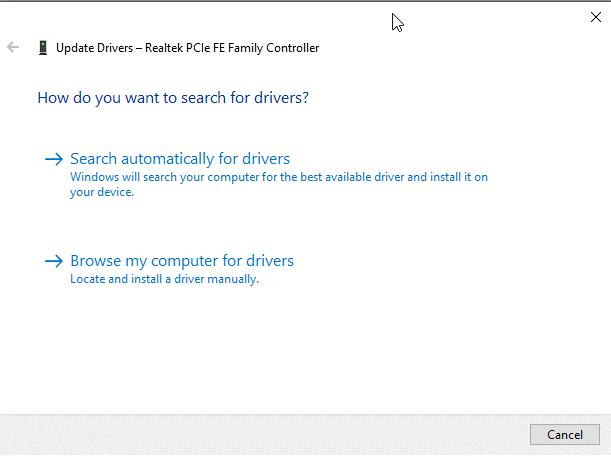This screenshot has width=611, height=456.
Task: Click the arrow icon beside Browse my computer
Action: point(54,261)
